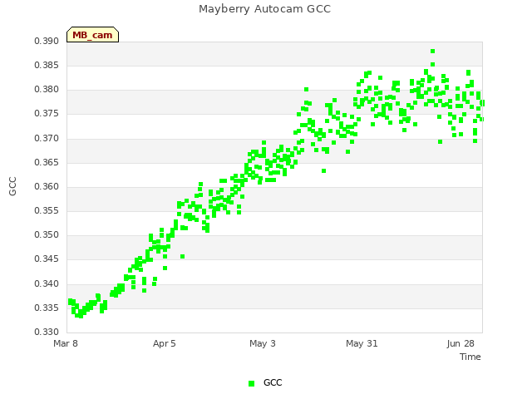Click the green GCC legend swatch
Image resolution: width=532 pixels, height=399 pixels.
coord(251,383)
